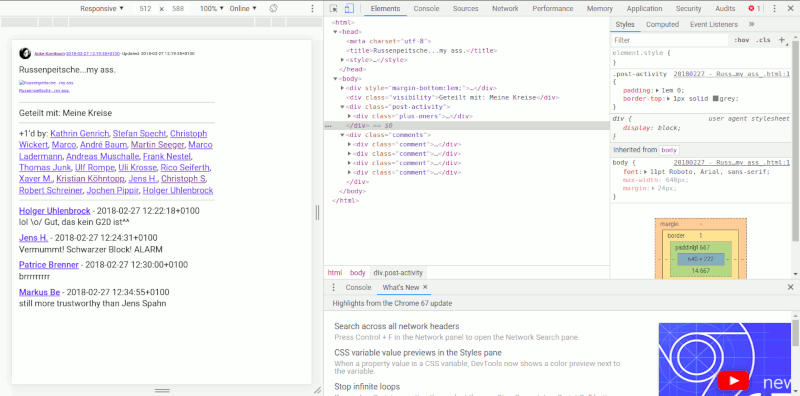Open the Responsive device dropdown

[102, 9]
